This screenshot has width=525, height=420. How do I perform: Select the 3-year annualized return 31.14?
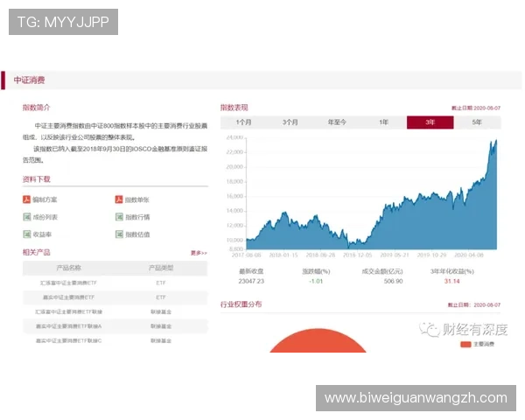(x=451, y=282)
